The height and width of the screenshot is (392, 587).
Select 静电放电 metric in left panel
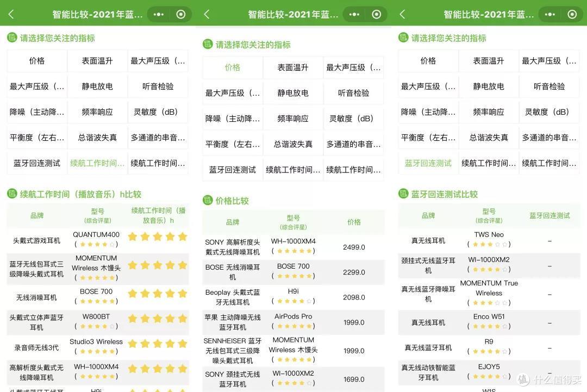point(97,86)
